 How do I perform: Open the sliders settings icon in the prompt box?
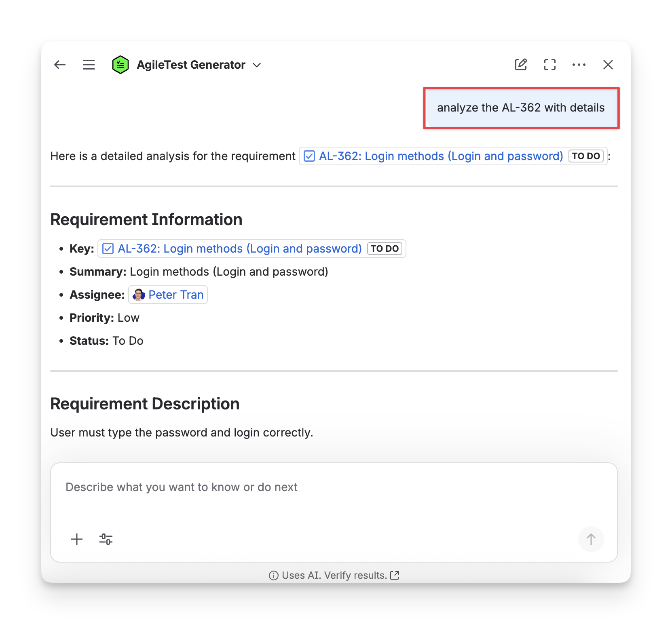pos(106,539)
